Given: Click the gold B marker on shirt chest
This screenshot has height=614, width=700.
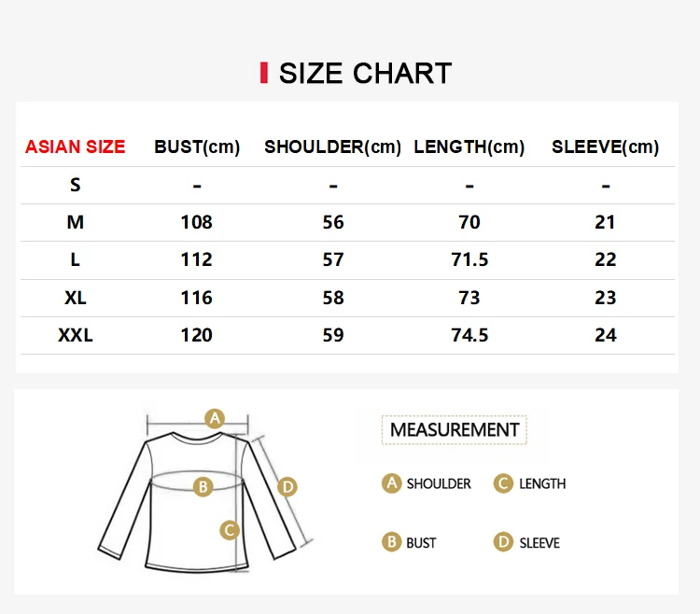Looking at the screenshot, I should [x=203, y=486].
